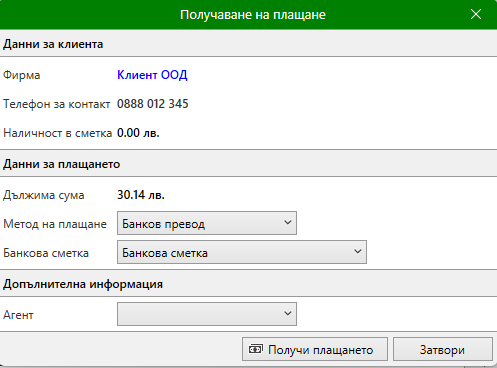Select the 30.14 лв. amount due

coord(141,195)
